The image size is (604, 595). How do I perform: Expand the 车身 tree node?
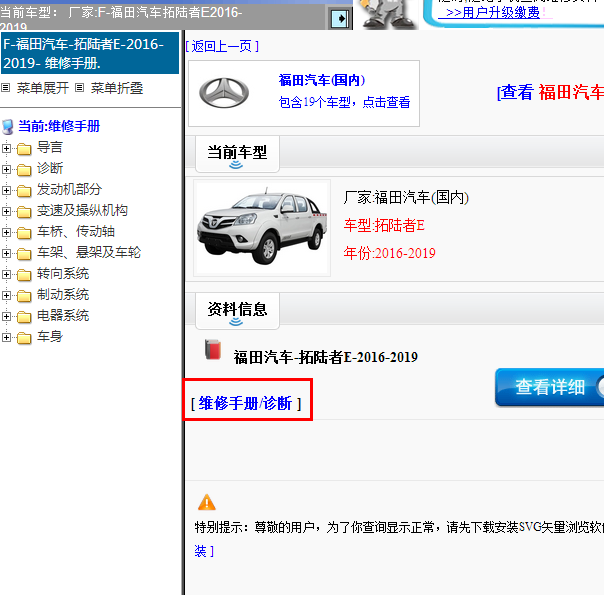click(x=6, y=337)
